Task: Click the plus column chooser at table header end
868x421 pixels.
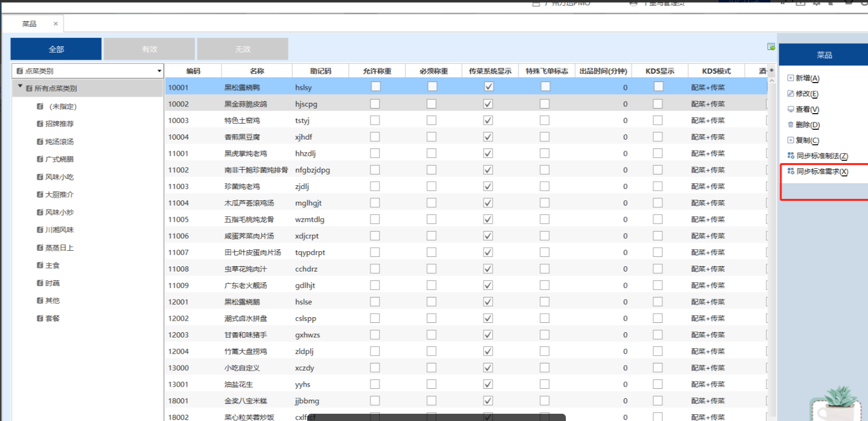Action: click(771, 71)
